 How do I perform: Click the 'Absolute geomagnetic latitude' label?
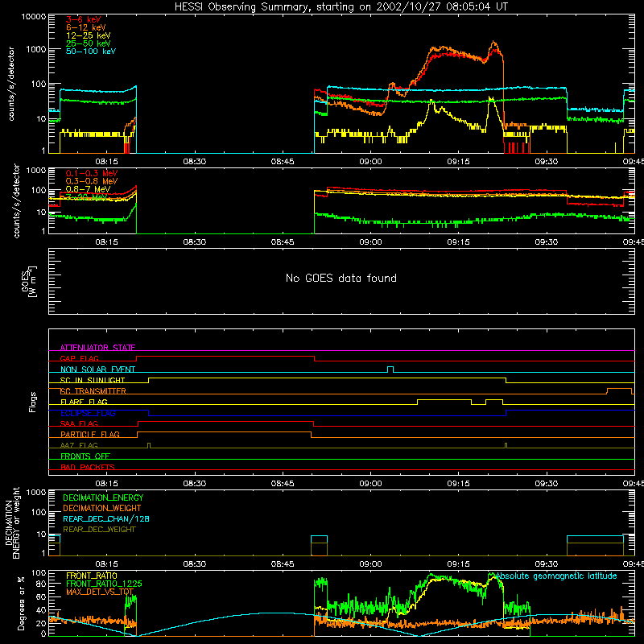[556, 576]
